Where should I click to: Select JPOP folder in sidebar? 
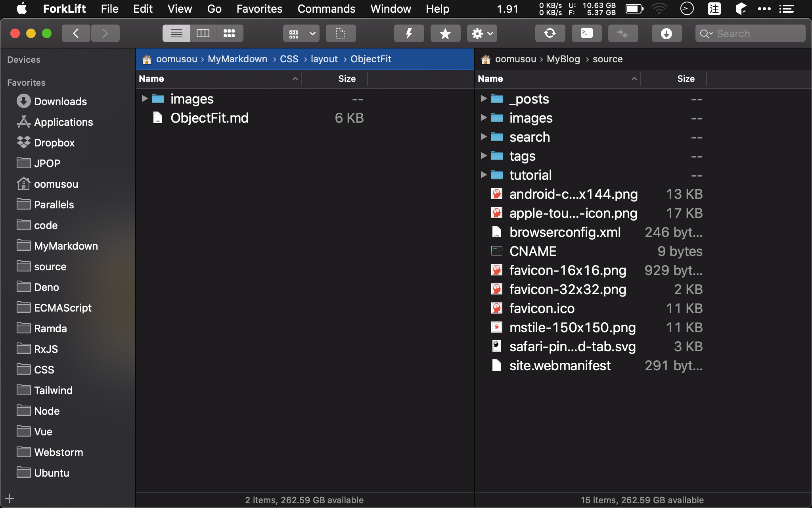[38, 163]
